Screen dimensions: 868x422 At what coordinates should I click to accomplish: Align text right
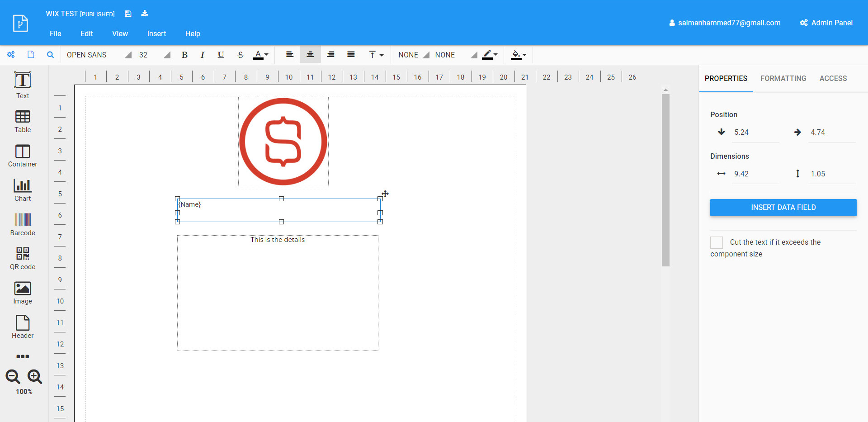point(331,55)
